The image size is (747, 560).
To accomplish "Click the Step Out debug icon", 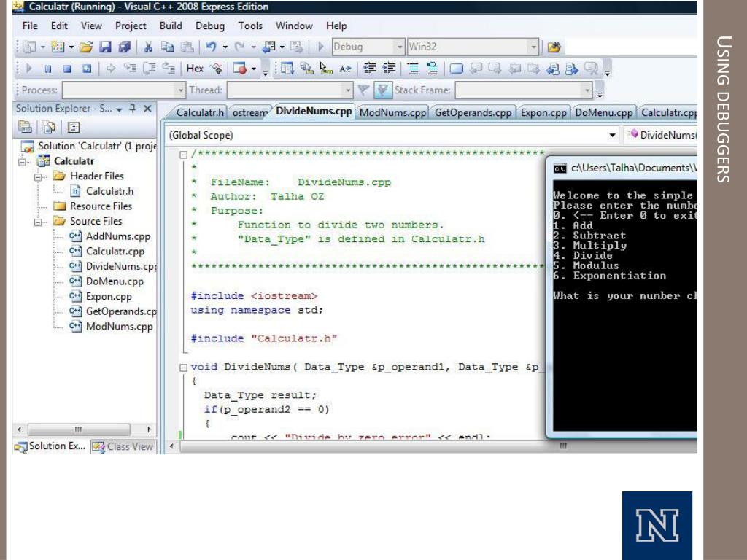I will pos(169,69).
